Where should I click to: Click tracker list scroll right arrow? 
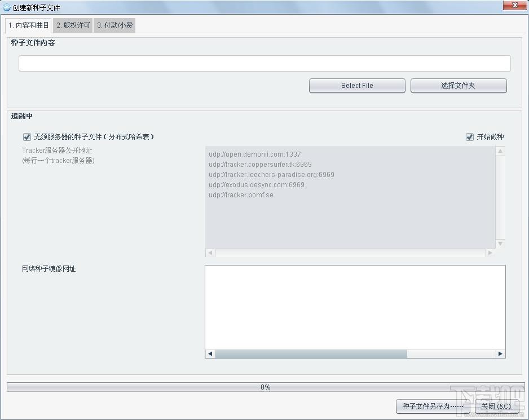[x=490, y=253]
